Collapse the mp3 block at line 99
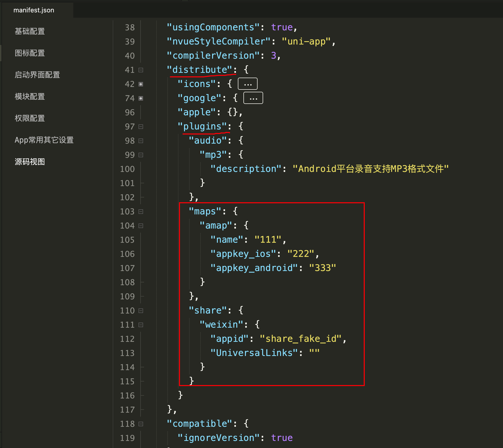The width and height of the screenshot is (503, 448). (141, 155)
